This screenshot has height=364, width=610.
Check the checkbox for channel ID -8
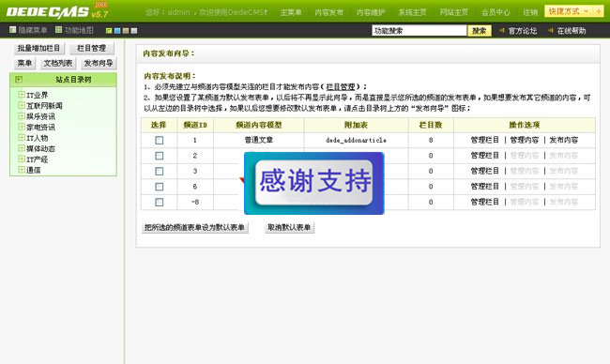pos(160,203)
